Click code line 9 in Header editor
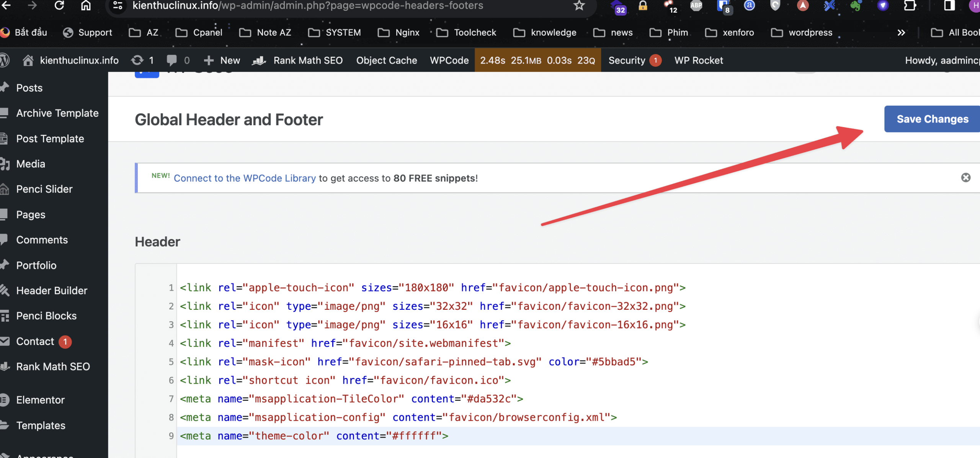 pyautogui.click(x=314, y=436)
